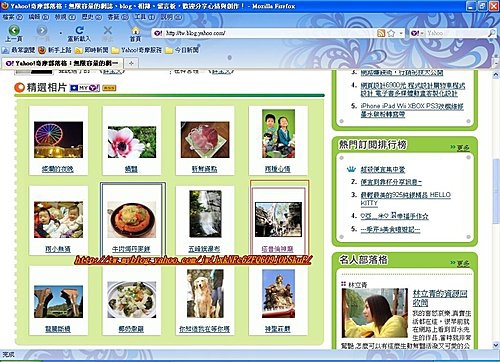Open 林立青 blog title link beside portrait
The width and height of the screenshot is (500, 362).
click(x=440, y=298)
